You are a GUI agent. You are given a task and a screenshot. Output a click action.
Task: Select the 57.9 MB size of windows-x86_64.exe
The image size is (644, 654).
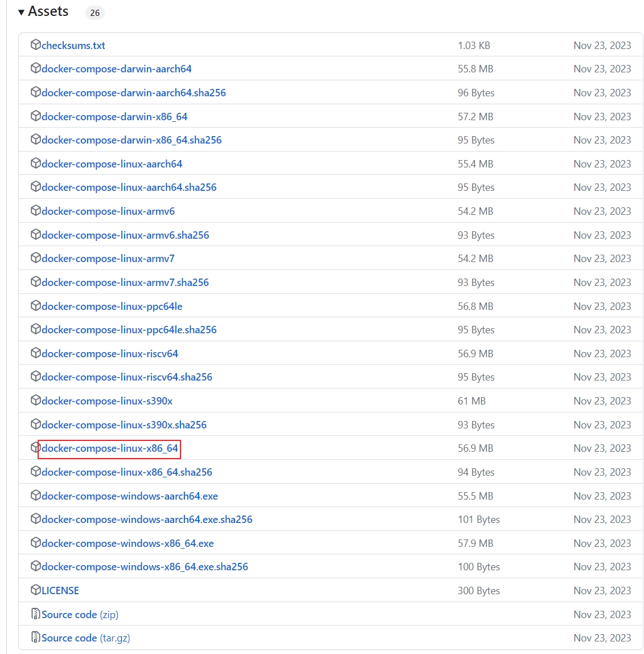475,543
